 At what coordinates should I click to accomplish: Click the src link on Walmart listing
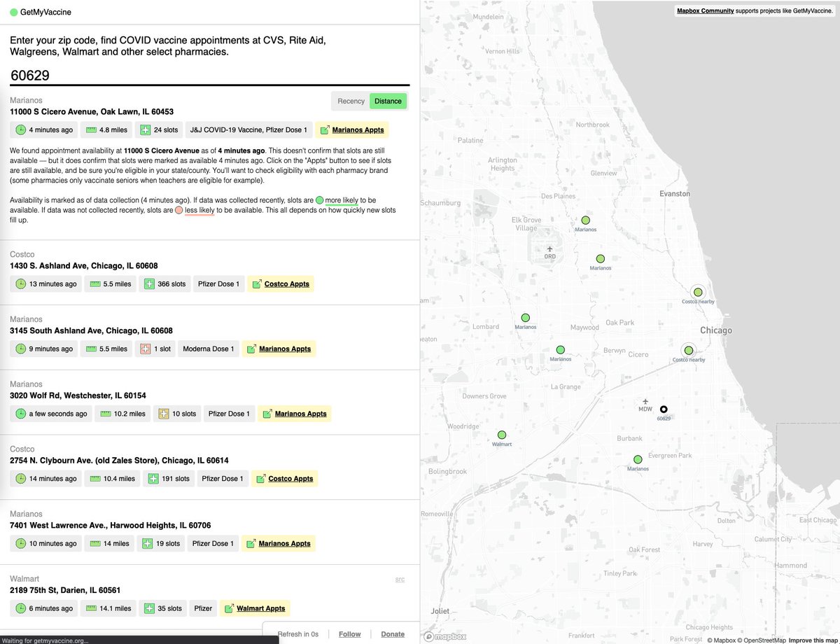click(400, 579)
